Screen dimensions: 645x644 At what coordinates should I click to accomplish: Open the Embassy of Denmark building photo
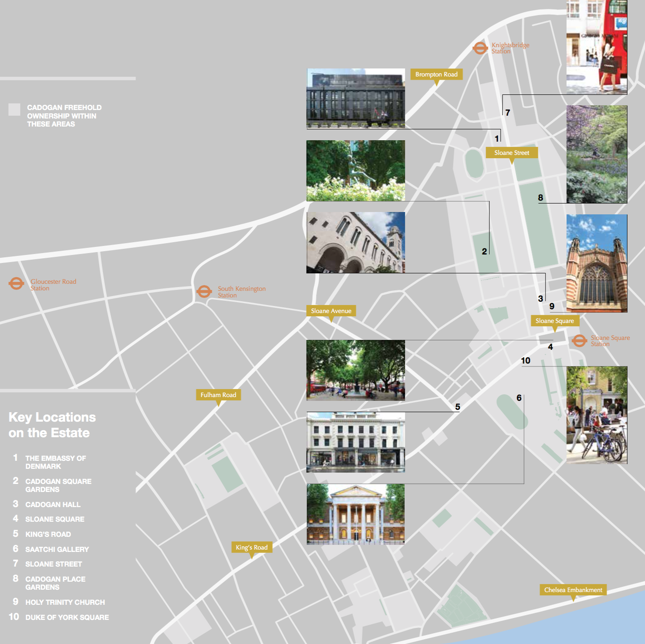click(356, 98)
